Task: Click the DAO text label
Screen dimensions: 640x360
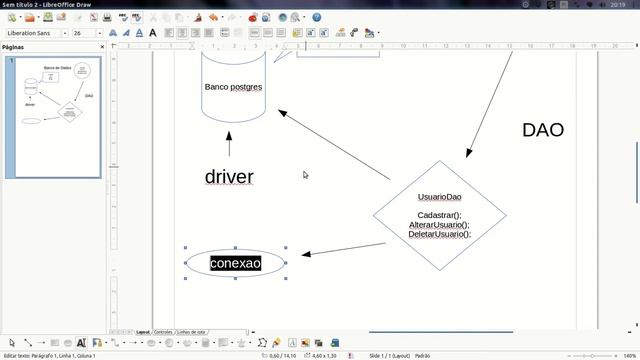Action: click(543, 130)
